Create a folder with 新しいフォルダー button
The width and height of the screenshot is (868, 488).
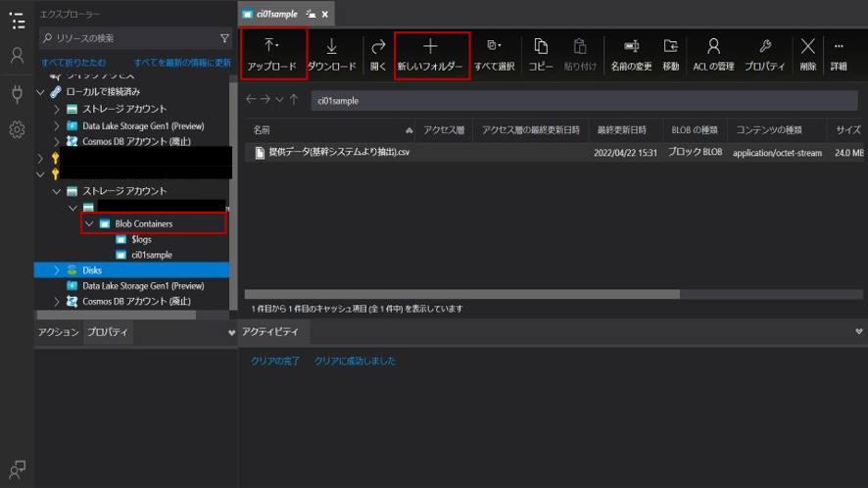430,54
